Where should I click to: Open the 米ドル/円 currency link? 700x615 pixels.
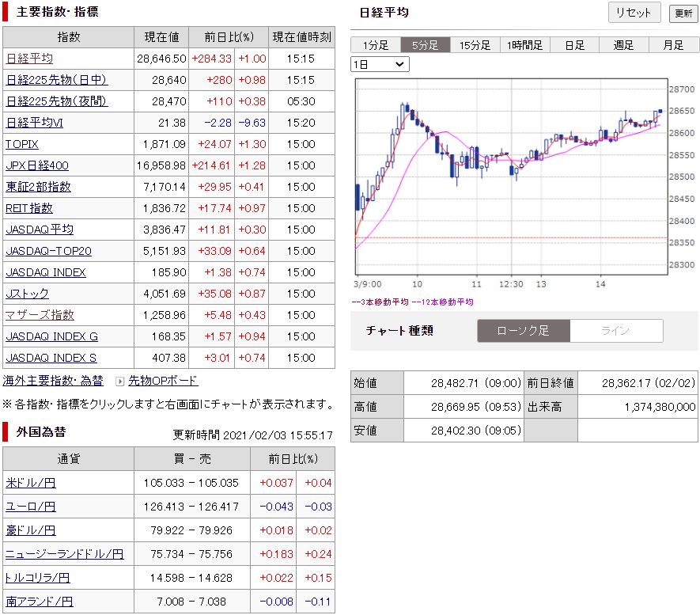pyautogui.click(x=31, y=484)
